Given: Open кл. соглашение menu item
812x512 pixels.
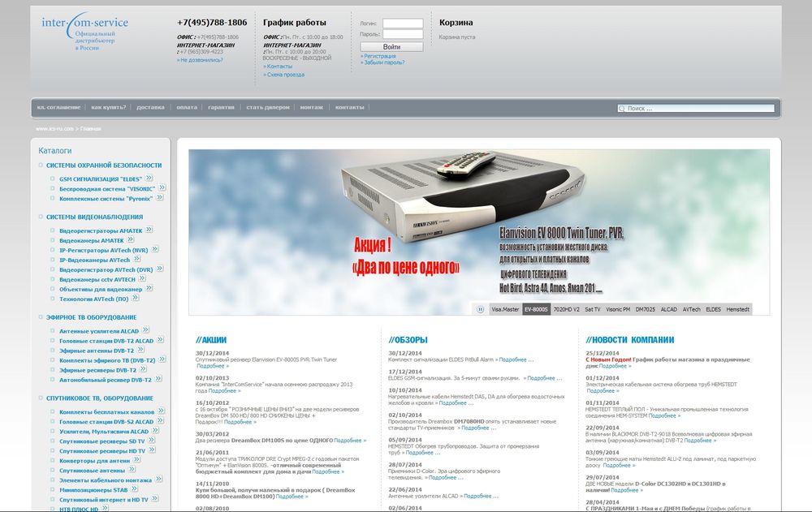Looking at the screenshot, I should [58, 108].
